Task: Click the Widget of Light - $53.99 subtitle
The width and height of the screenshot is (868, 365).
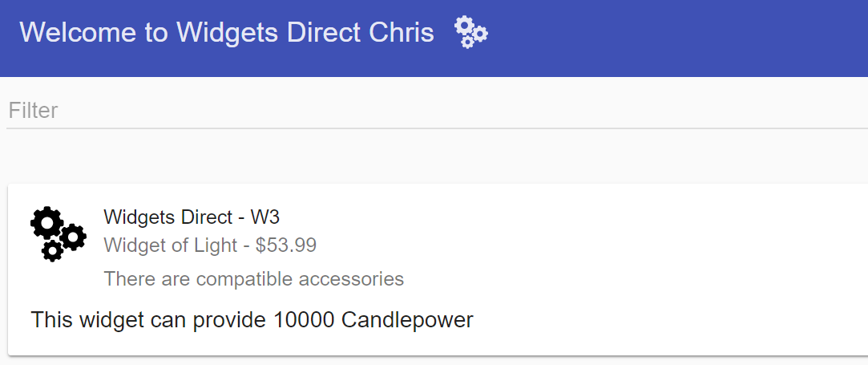Action: click(210, 245)
